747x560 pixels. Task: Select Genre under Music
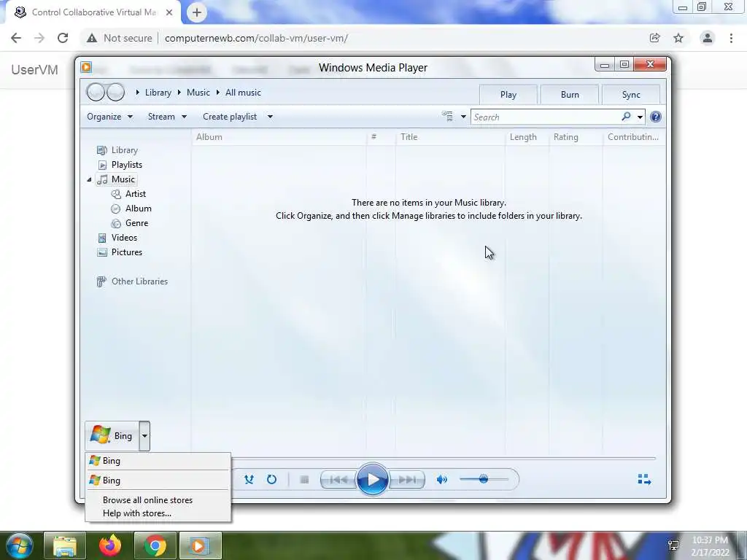[136, 223]
